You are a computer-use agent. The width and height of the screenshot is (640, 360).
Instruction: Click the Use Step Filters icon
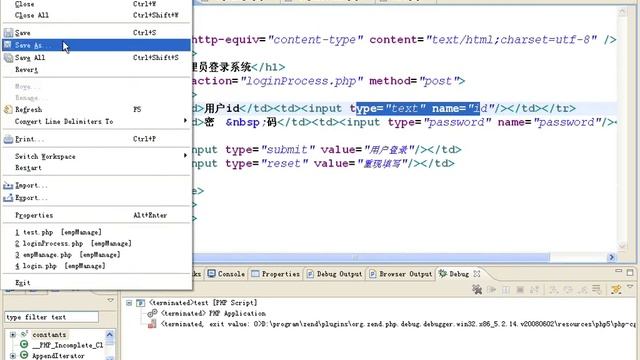click(x=616, y=289)
